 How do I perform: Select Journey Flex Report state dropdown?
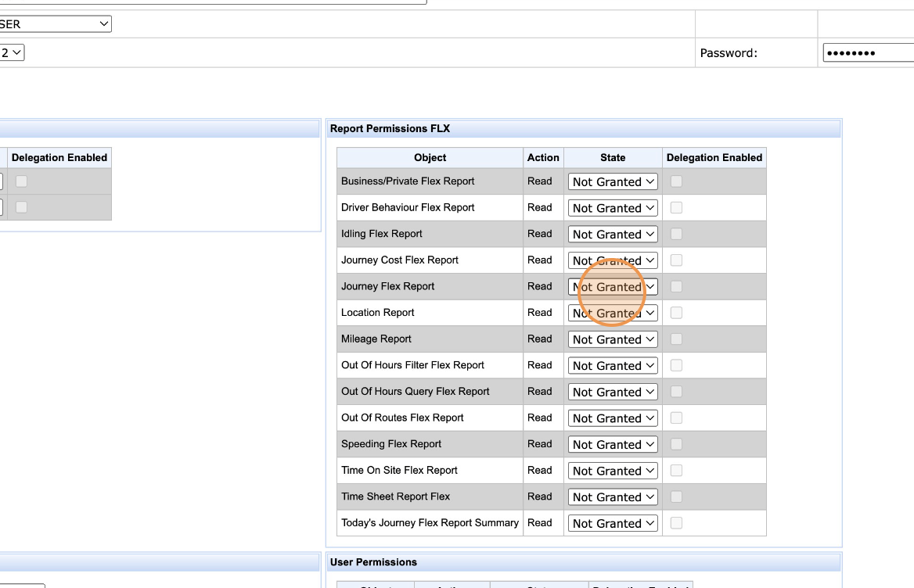click(x=613, y=287)
